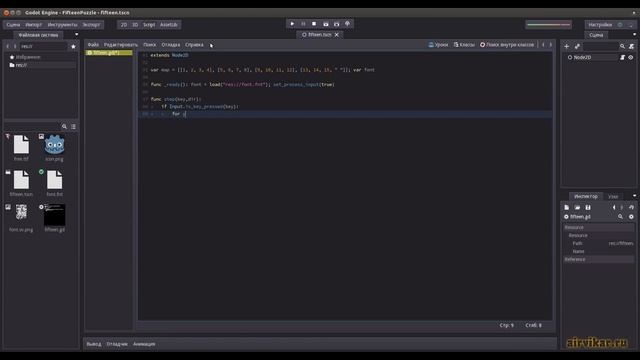Viewport: 640px width, 360px height.
Task: Click the scene tree filter field
Action: coord(600,47)
